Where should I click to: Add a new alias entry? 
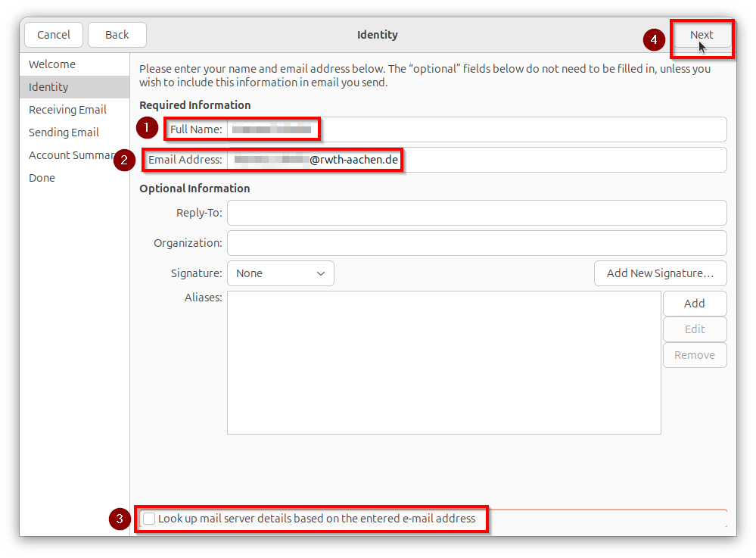(x=694, y=303)
